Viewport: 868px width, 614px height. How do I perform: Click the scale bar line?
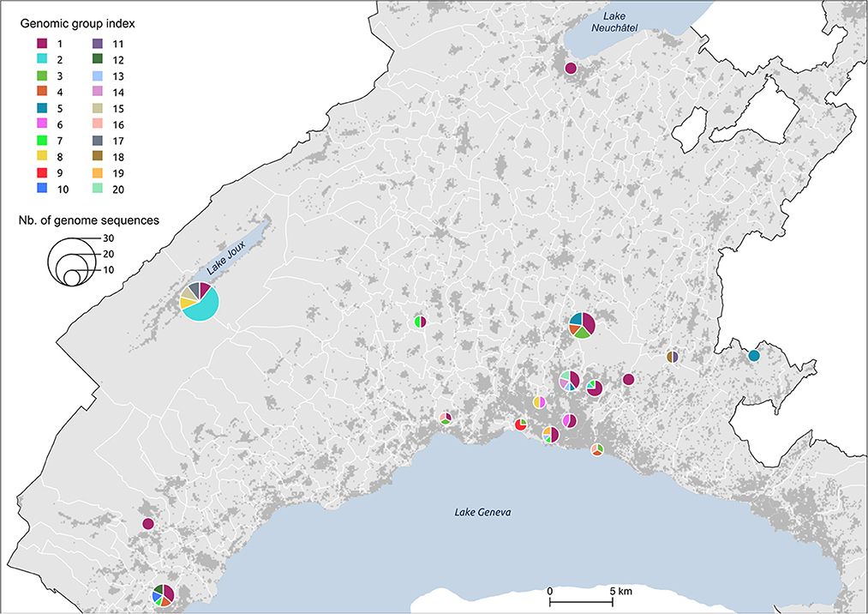point(581,600)
